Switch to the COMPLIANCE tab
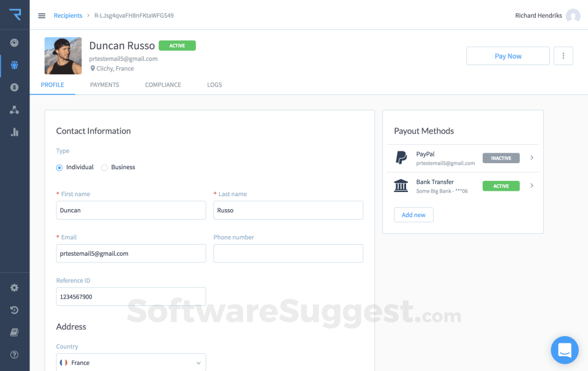The image size is (588, 371). (x=163, y=85)
